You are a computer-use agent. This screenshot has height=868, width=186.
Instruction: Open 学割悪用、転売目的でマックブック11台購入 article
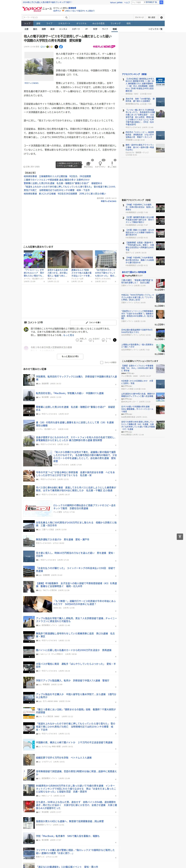coord(76,378)
